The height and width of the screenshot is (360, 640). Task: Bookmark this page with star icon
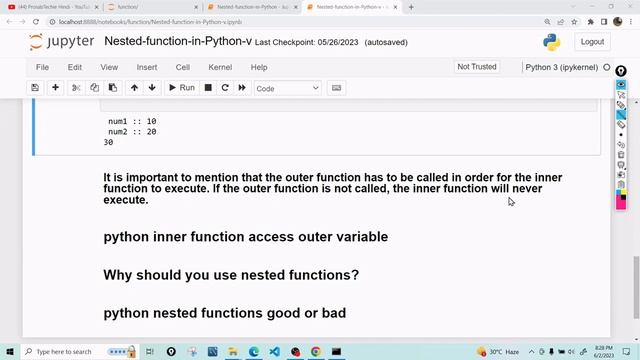click(574, 22)
